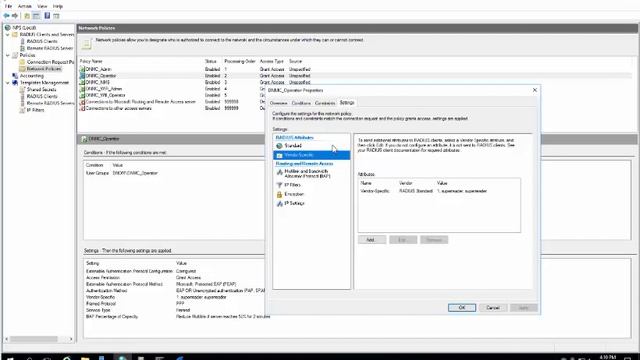Collapse the RADIUS Clients and Servers node

7,35
